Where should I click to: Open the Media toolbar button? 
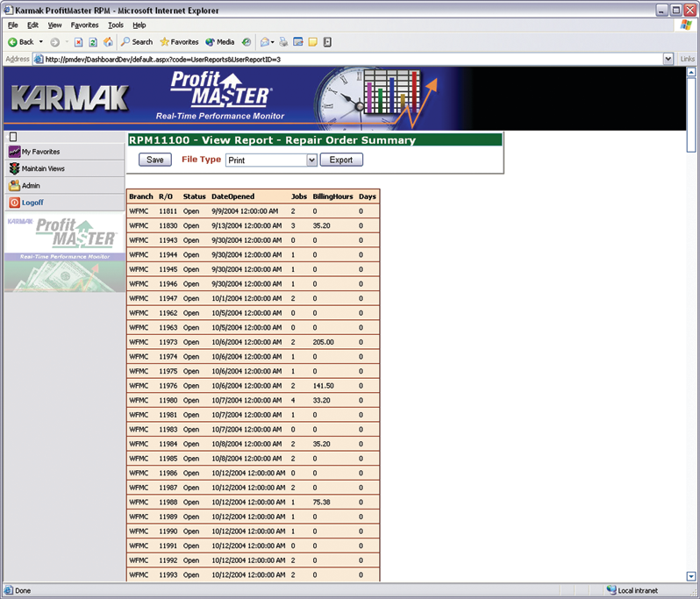[x=219, y=42]
